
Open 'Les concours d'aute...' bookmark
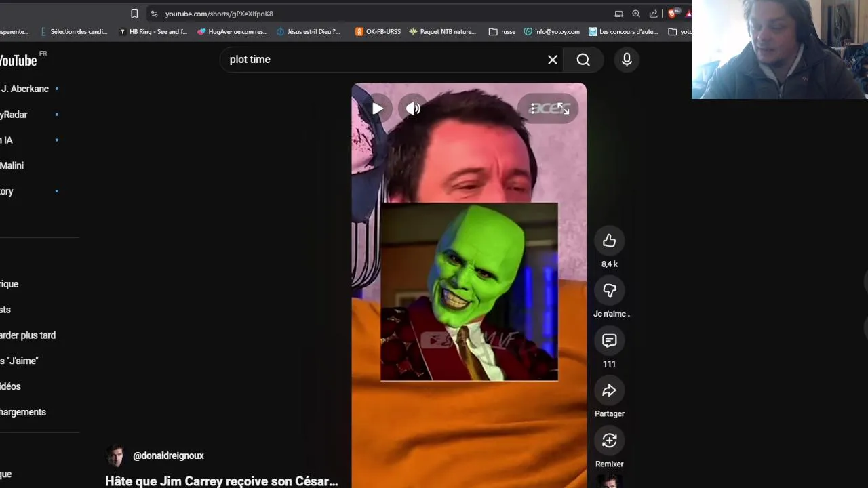pos(623,31)
